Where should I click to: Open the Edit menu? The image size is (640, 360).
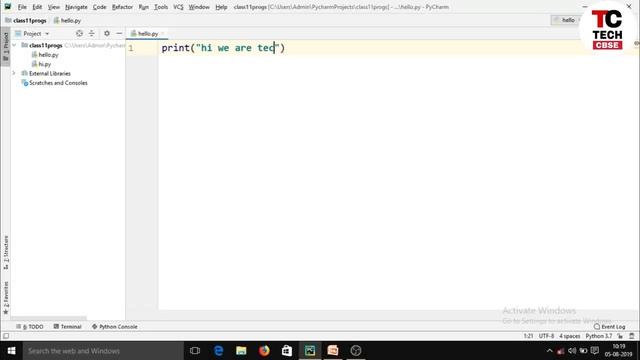pyautogui.click(x=37, y=7)
